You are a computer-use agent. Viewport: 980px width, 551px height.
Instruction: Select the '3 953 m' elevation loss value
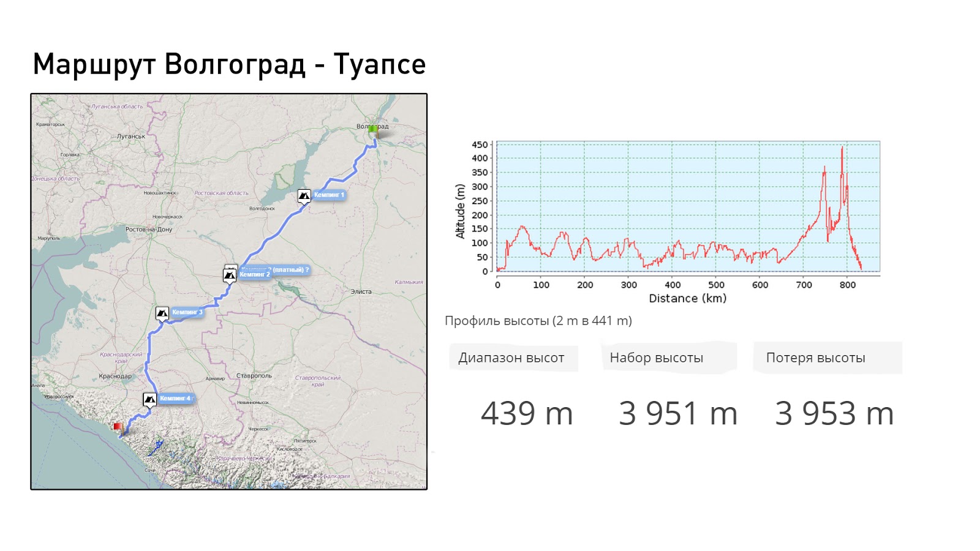point(834,413)
